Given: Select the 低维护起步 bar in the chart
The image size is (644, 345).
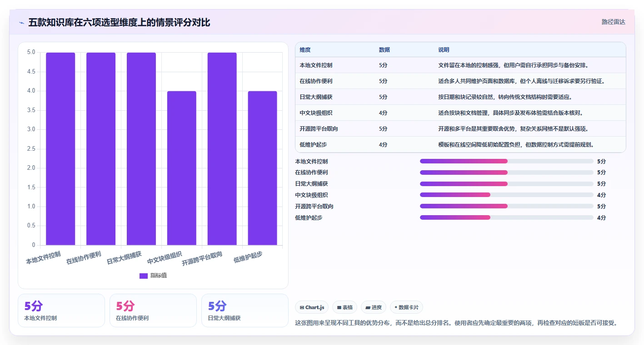Looking at the screenshot, I should [262, 168].
